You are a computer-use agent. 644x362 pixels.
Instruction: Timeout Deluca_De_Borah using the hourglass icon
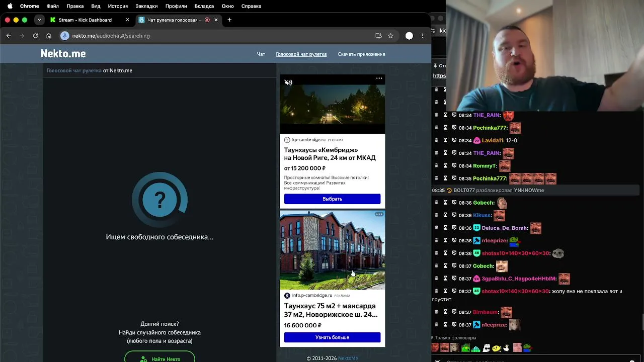point(445,228)
